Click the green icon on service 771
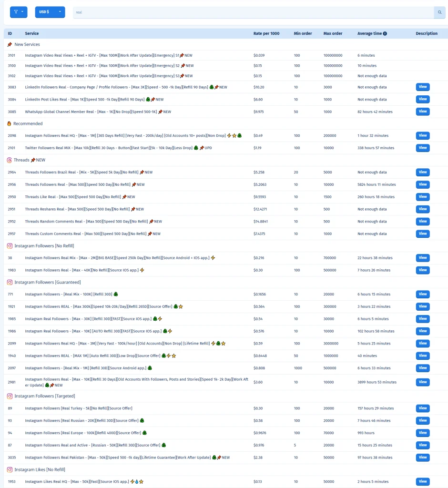Image resolution: width=448 pixels, height=488 pixels. point(116,294)
